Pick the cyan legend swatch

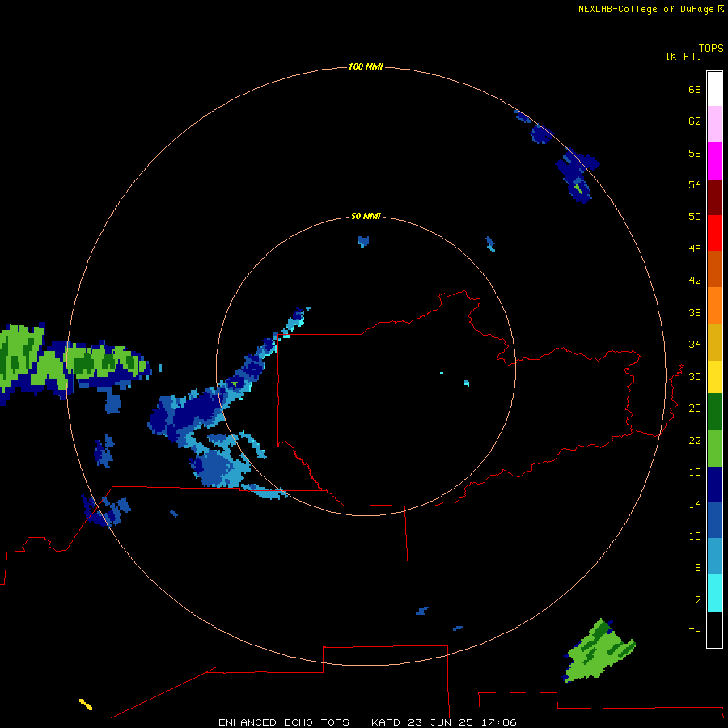tap(714, 593)
